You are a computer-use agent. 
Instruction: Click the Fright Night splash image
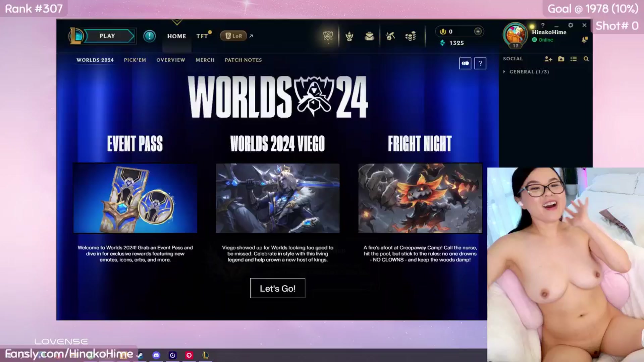point(420,198)
